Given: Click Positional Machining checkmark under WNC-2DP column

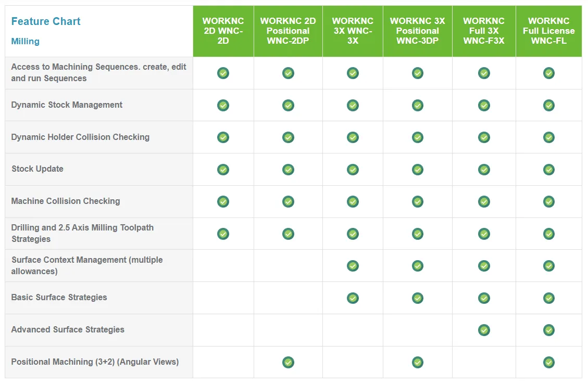Looking at the screenshot, I should coord(288,362).
